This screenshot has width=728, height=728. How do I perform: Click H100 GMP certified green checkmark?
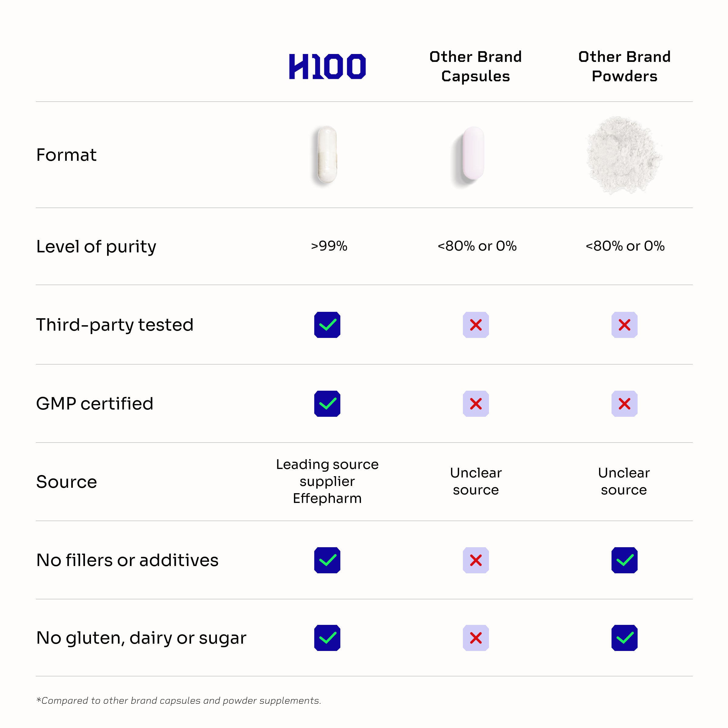[327, 403]
